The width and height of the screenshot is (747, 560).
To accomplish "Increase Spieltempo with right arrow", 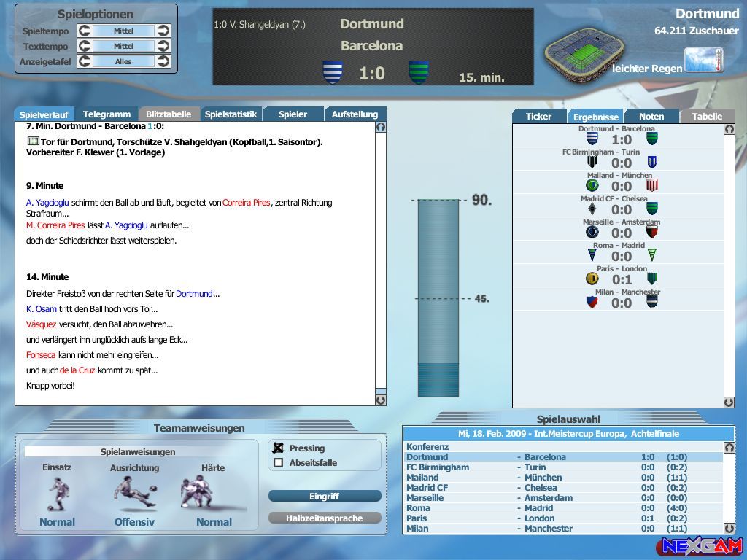I will click(163, 31).
